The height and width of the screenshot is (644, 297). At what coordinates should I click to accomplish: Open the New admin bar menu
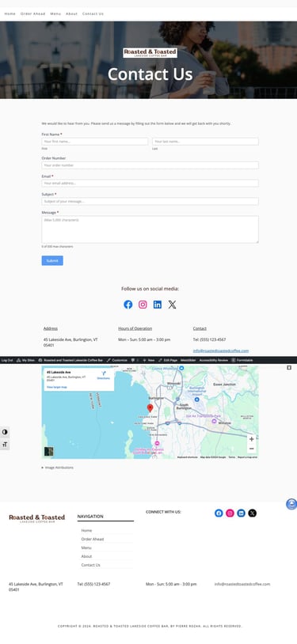coord(149,360)
